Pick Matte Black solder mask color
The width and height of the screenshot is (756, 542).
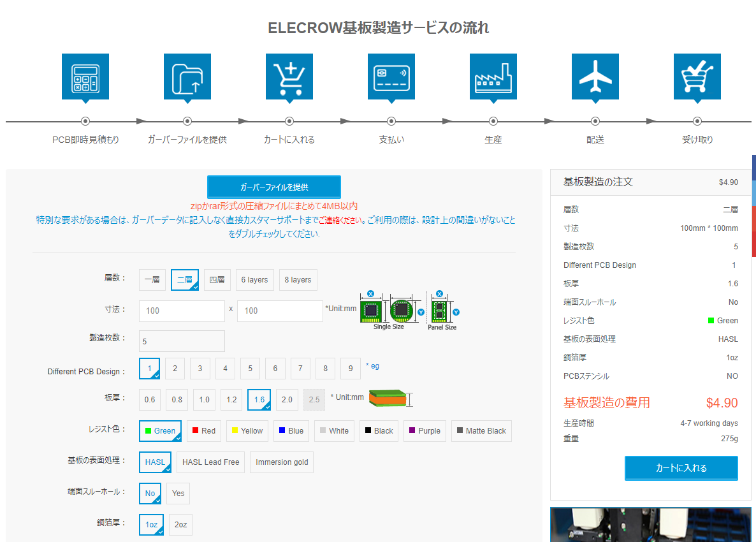(x=481, y=431)
